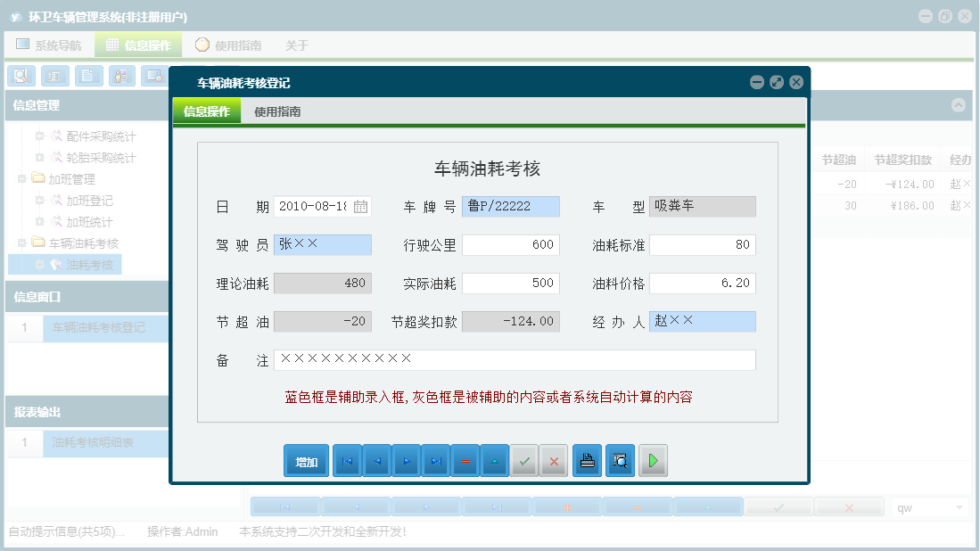Click the print preview icon
This screenshot has height=551, width=980.
(620, 461)
